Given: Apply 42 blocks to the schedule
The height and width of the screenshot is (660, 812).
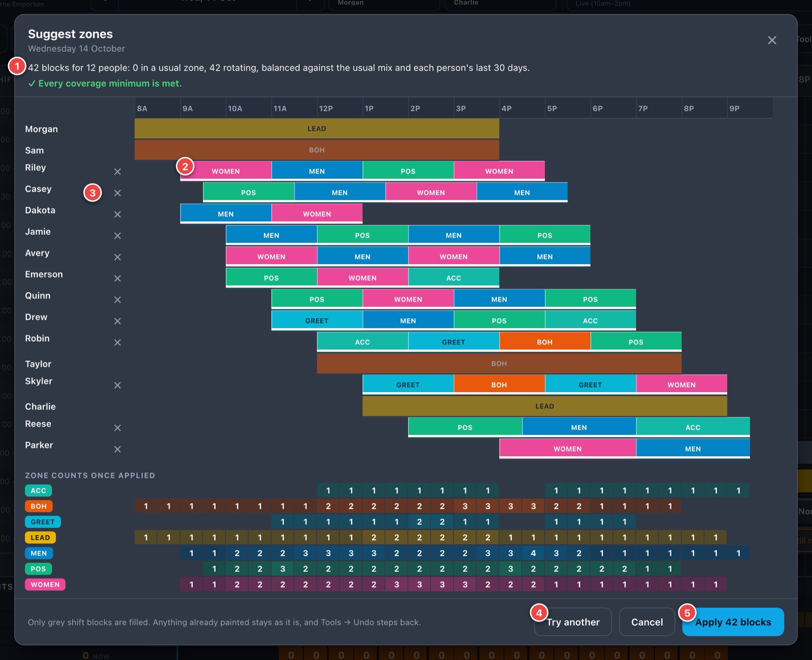Looking at the screenshot, I should (733, 622).
